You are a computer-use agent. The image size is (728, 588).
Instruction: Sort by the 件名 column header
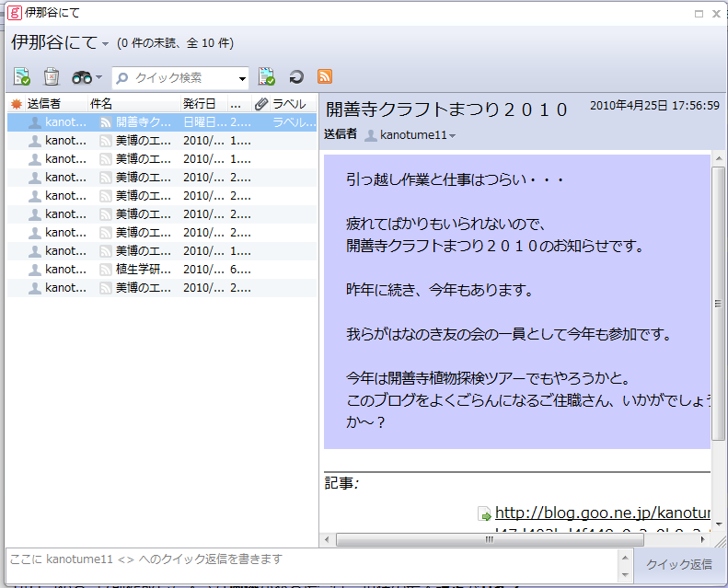pyautogui.click(x=101, y=104)
